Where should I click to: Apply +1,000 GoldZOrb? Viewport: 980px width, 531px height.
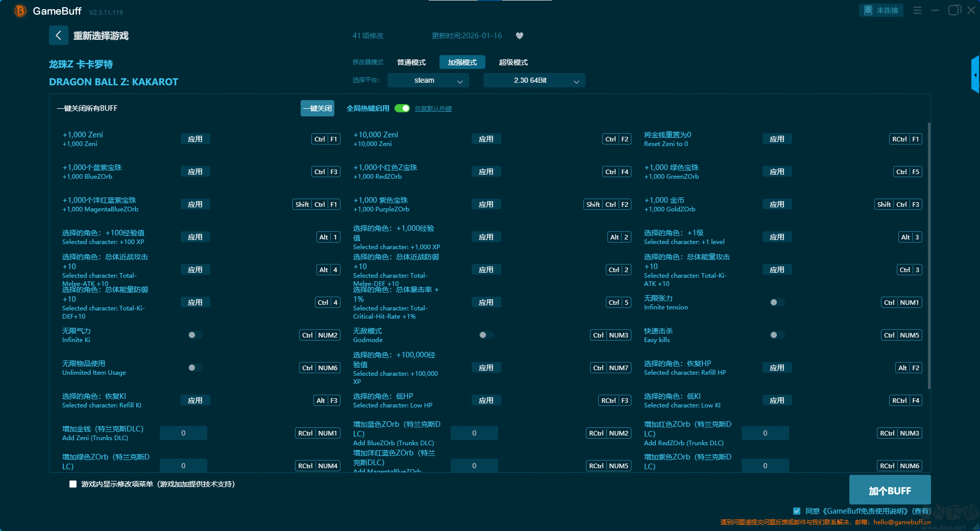[x=777, y=204]
